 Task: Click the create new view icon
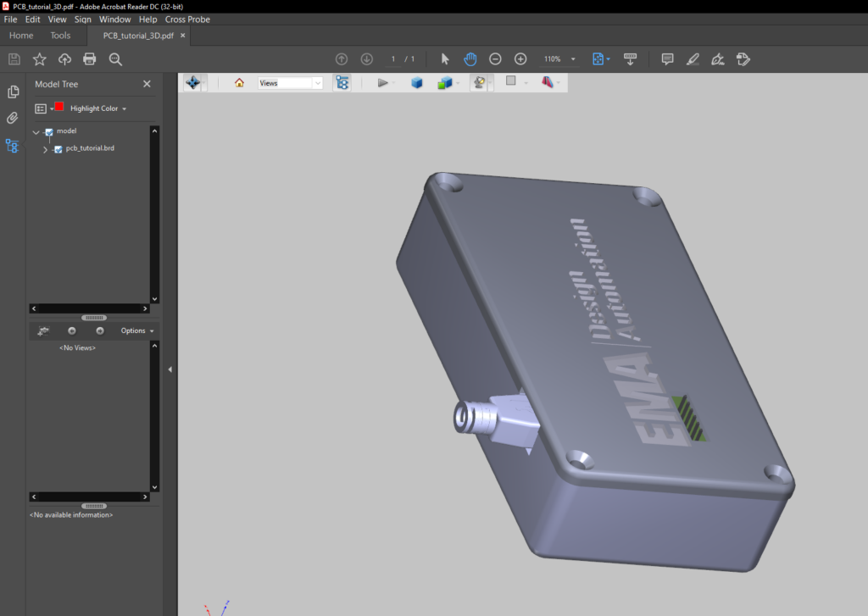point(43,331)
